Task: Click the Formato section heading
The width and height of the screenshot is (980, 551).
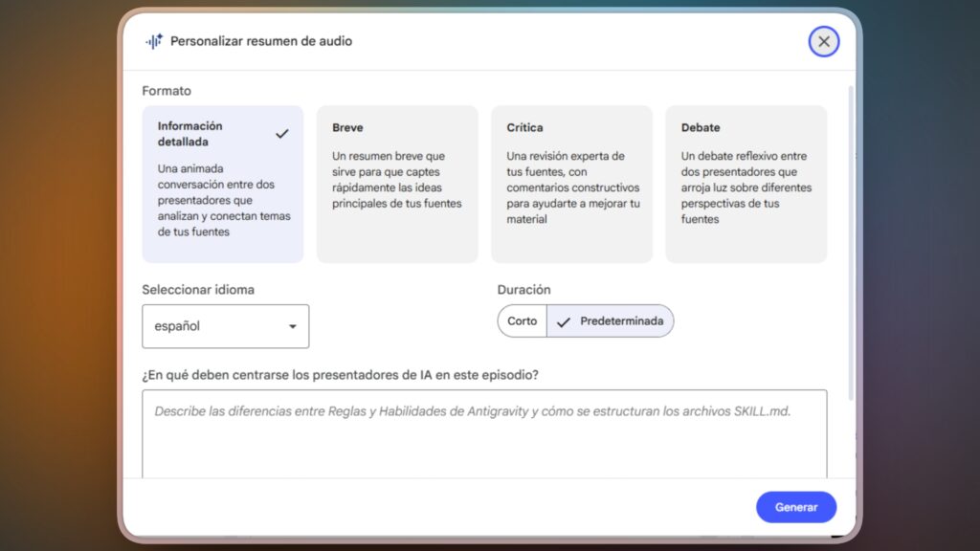Action: pyautogui.click(x=167, y=91)
